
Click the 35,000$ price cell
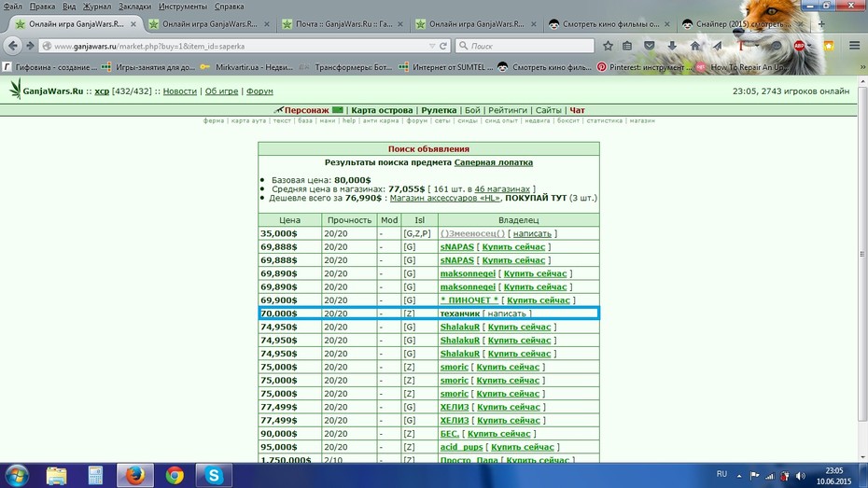(x=289, y=233)
